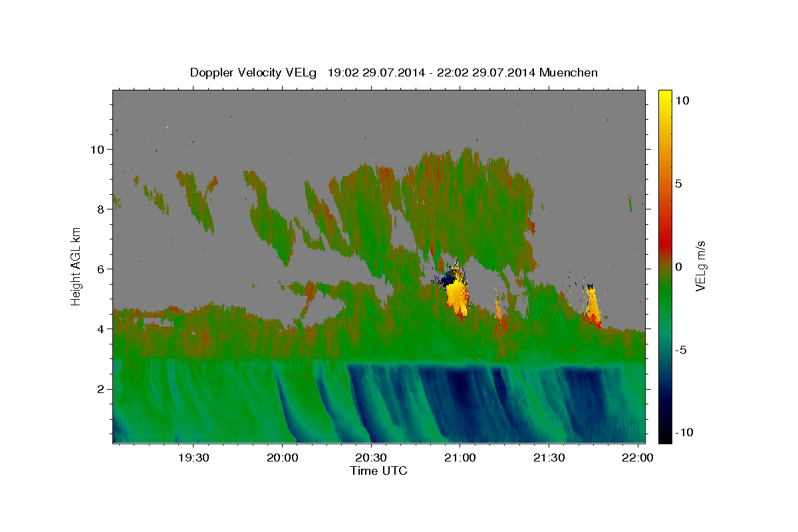This screenshot has width=798, height=532.
Task: Click the 21:30 time tick label
Action: [x=549, y=458]
